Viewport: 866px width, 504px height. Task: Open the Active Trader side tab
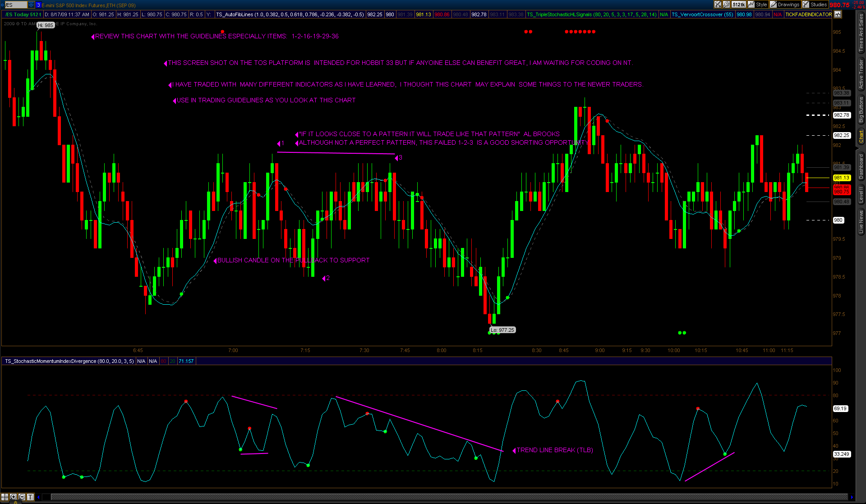tap(861, 74)
